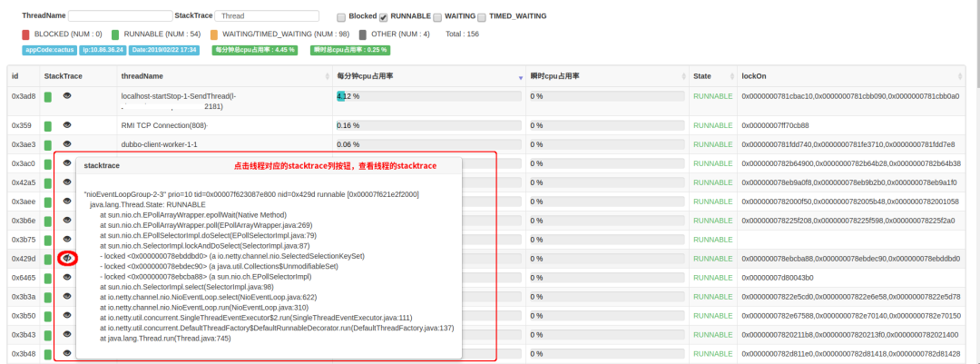Click the Date:2019/02/22 17:34 badge
Image resolution: width=980 pixels, height=364 pixels.
point(163,49)
